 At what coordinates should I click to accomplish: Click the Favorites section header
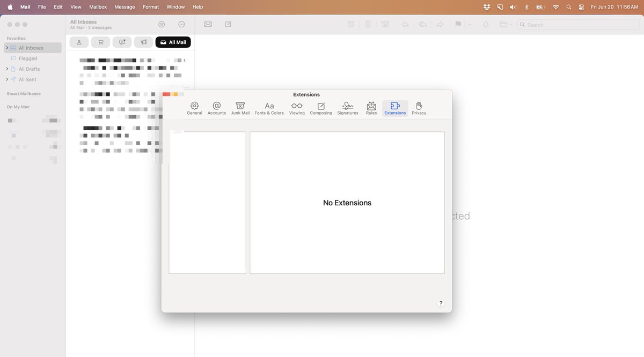pyautogui.click(x=16, y=39)
